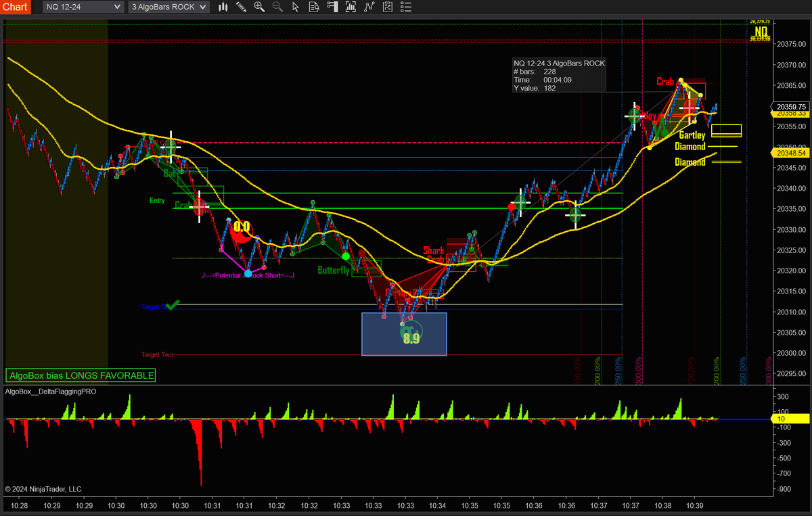Click the zoom out magnifier icon
This screenshot has height=516, width=812.
tap(277, 7)
